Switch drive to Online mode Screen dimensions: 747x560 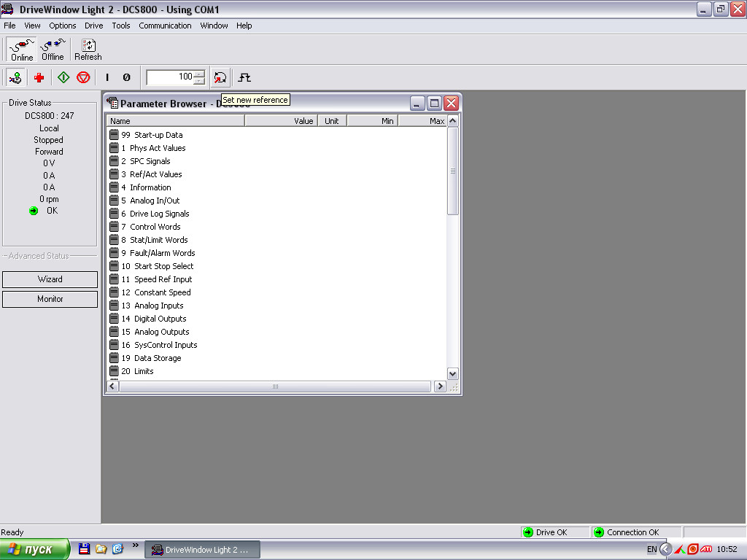point(21,50)
